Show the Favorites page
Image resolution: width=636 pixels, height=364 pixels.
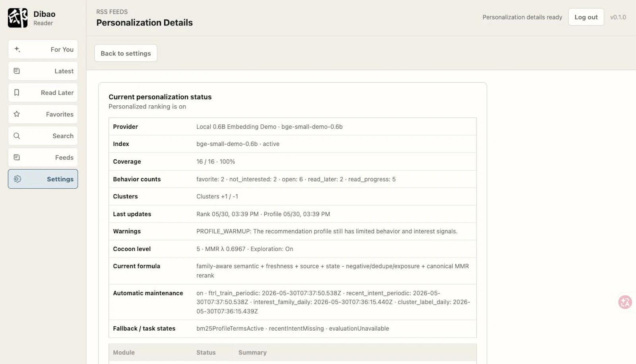click(43, 114)
